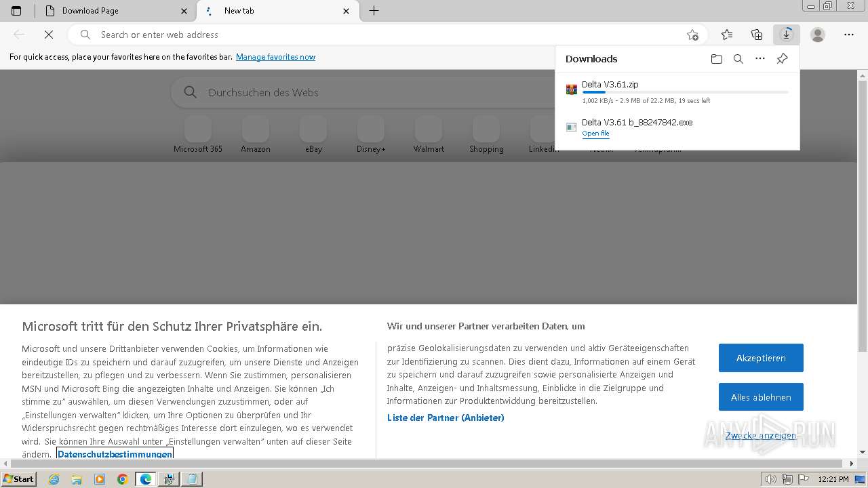Click Manage favorites now link
Screen dimensions: 868x488
[275, 57]
